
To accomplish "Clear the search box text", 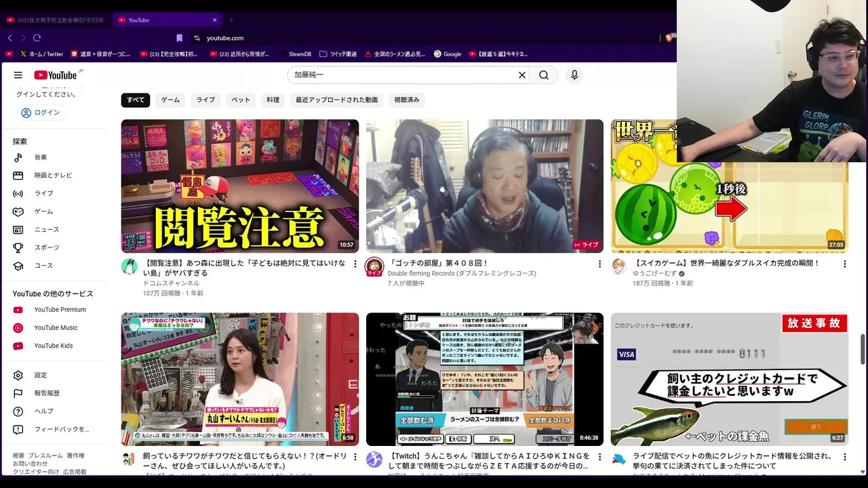I will (x=522, y=75).
